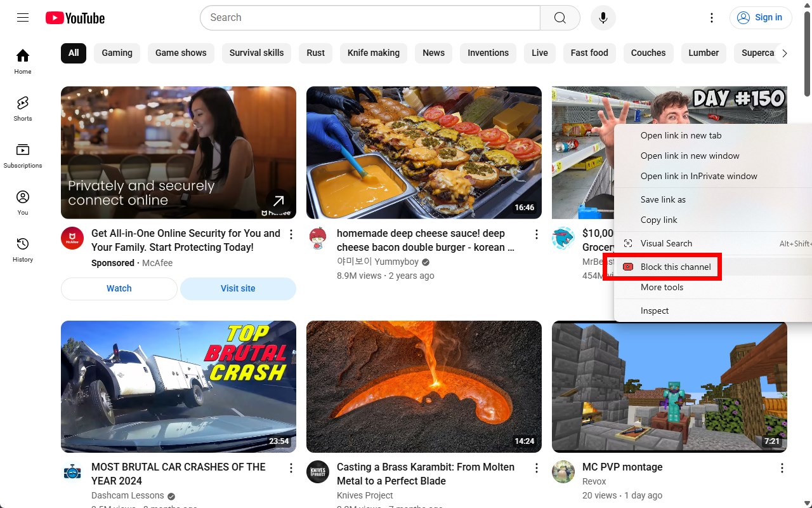Choose Copy link from context menu

(x=713, y=220)
